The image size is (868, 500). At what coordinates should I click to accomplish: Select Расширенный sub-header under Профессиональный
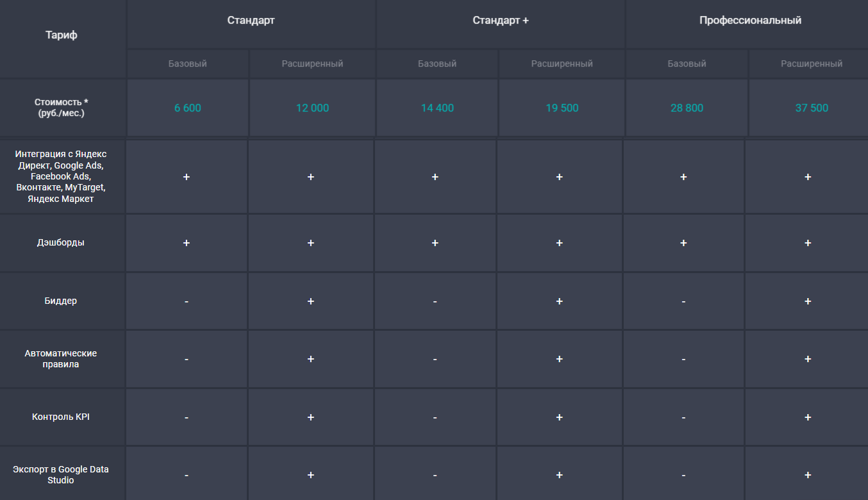(x=812, y=64)
